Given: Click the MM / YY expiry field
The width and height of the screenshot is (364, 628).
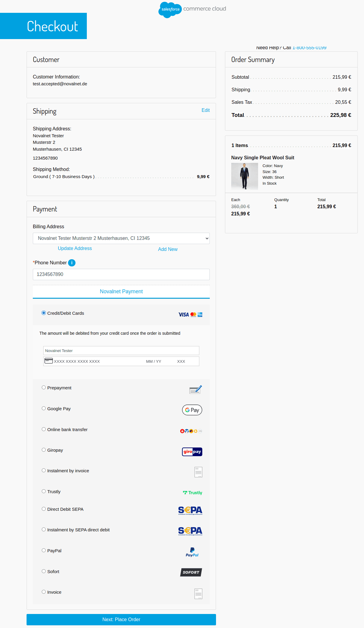Looking at the screenshot, I should (x=154, y=361).
